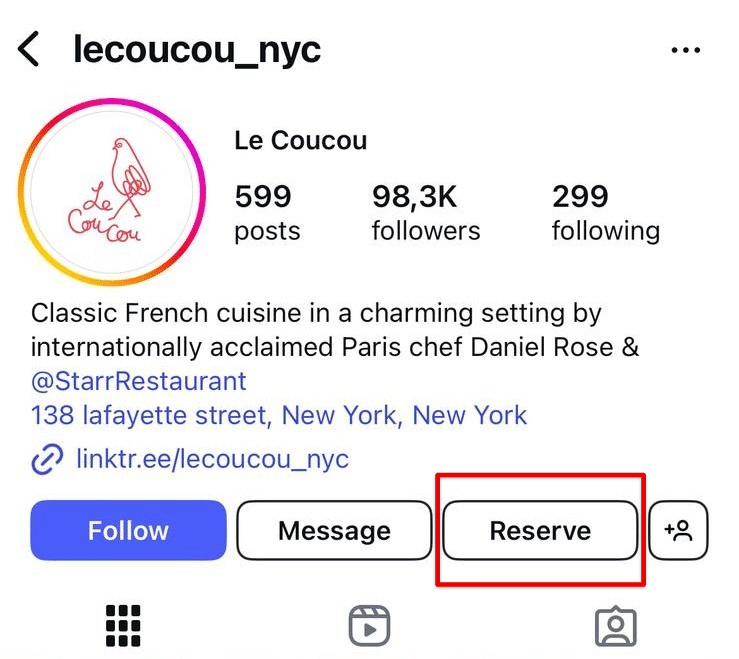View the 299 following list

[x=606, y=213]
